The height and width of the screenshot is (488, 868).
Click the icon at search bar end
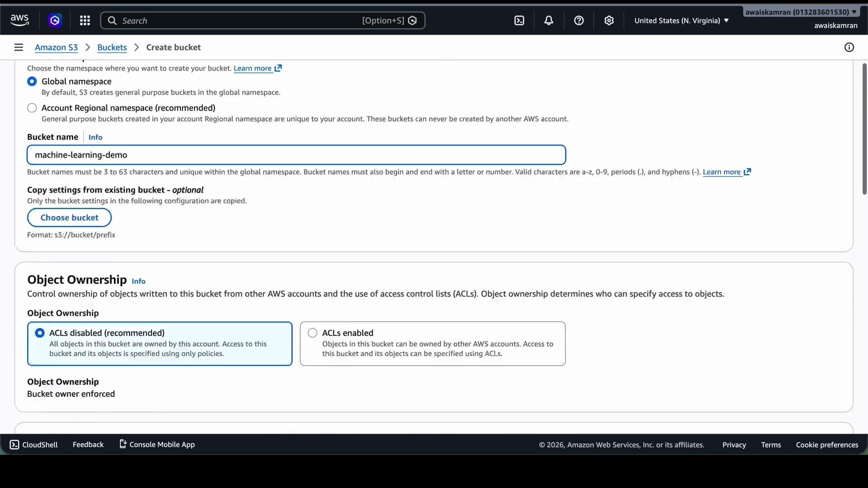(x=412, y=20)
